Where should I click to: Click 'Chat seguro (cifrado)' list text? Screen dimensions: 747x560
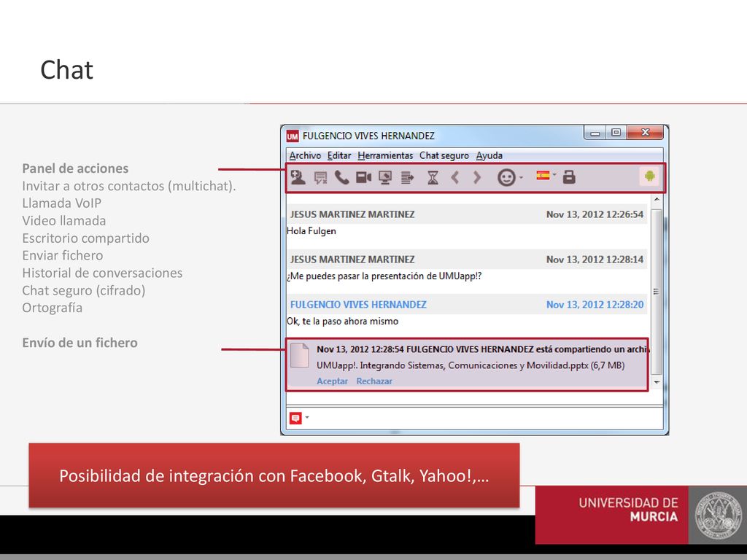pyautogui.click(x=84, y=290)
